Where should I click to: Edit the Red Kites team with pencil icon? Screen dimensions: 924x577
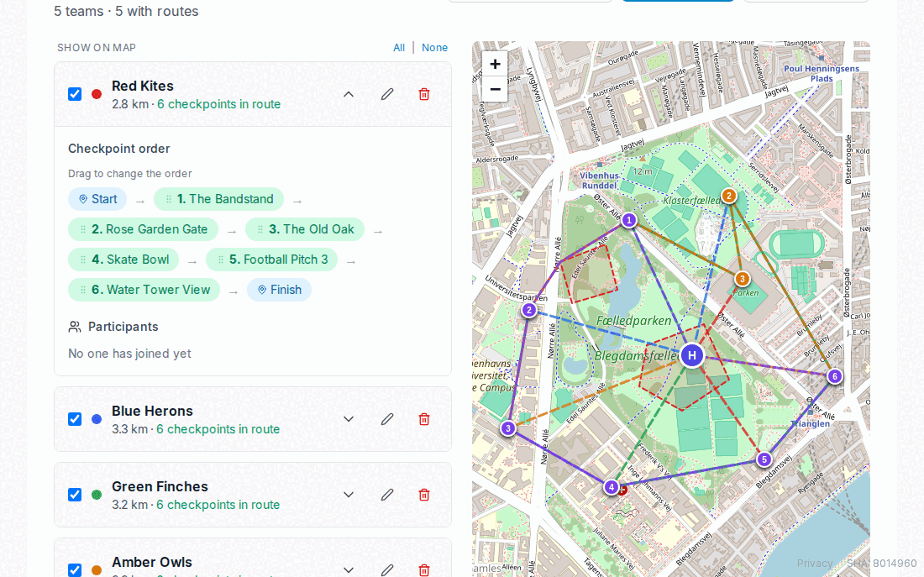tap(387, 94)
